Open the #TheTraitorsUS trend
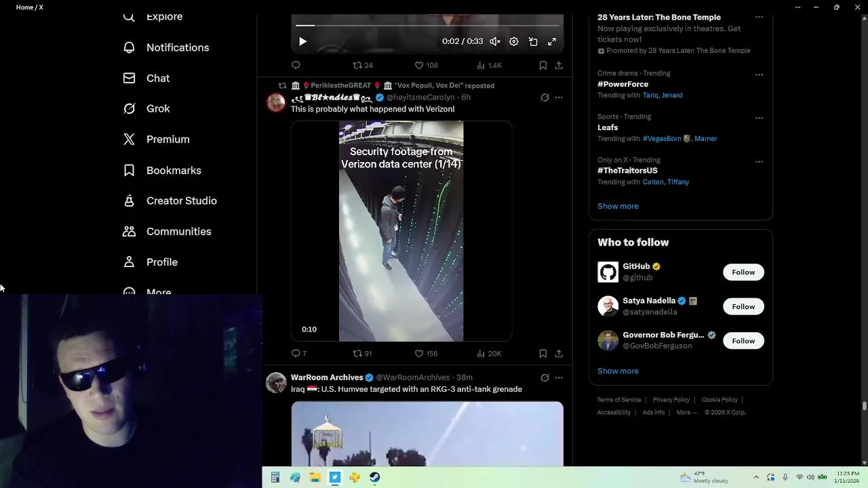The height and width of the screenshot is (488, 868). (627, 170)
